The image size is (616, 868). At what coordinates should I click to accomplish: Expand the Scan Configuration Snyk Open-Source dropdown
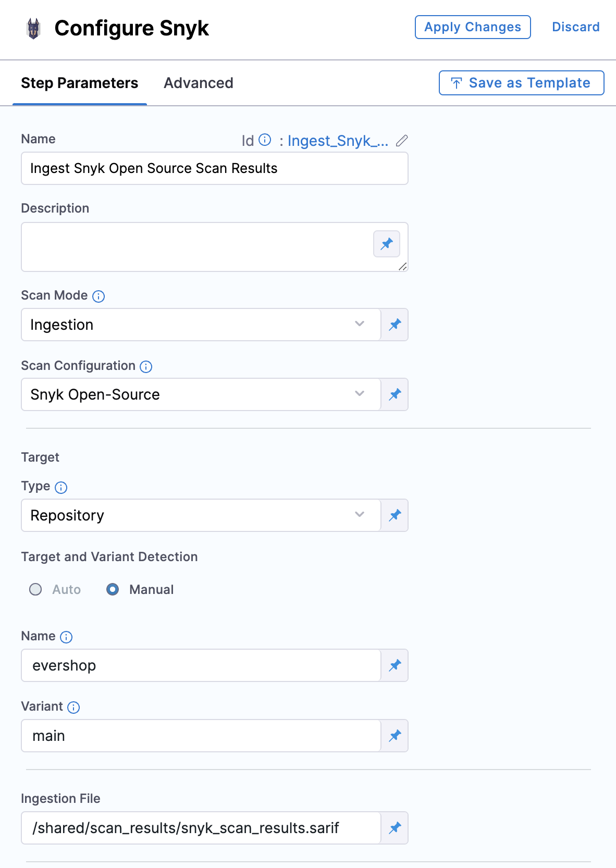pos(201,394)
